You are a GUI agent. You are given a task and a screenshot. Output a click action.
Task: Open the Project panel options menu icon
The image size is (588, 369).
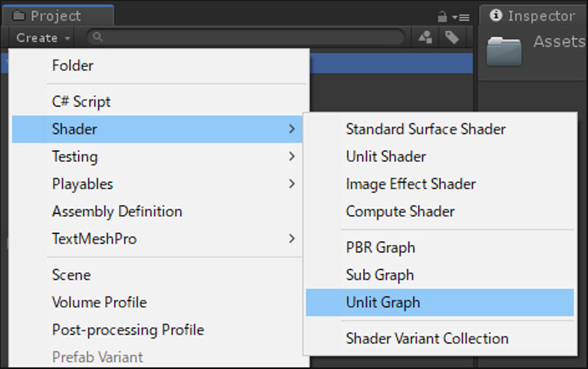point(461,18)
